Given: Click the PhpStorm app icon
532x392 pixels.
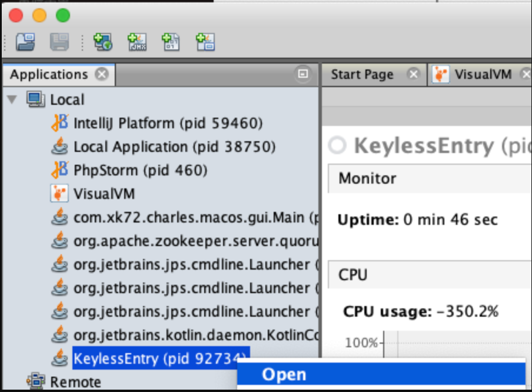Looking at the screenshot, I should coord(60,170).
